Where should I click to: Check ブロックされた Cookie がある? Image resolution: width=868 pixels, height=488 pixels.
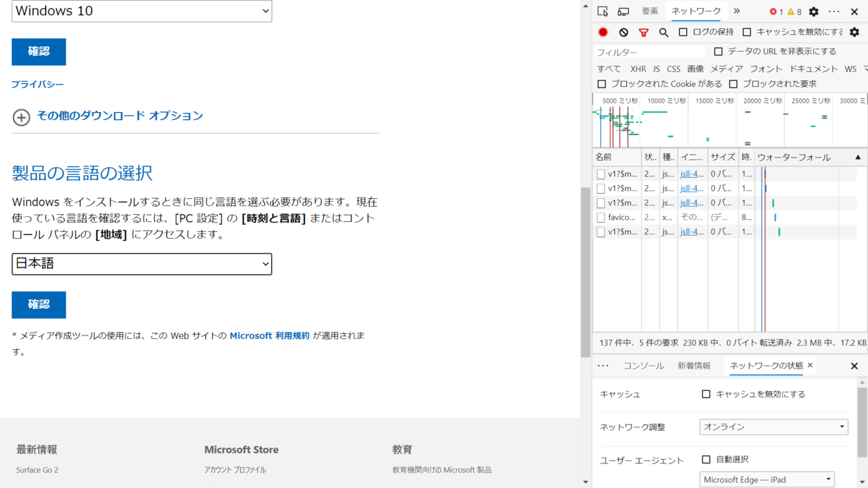(601, 84)
